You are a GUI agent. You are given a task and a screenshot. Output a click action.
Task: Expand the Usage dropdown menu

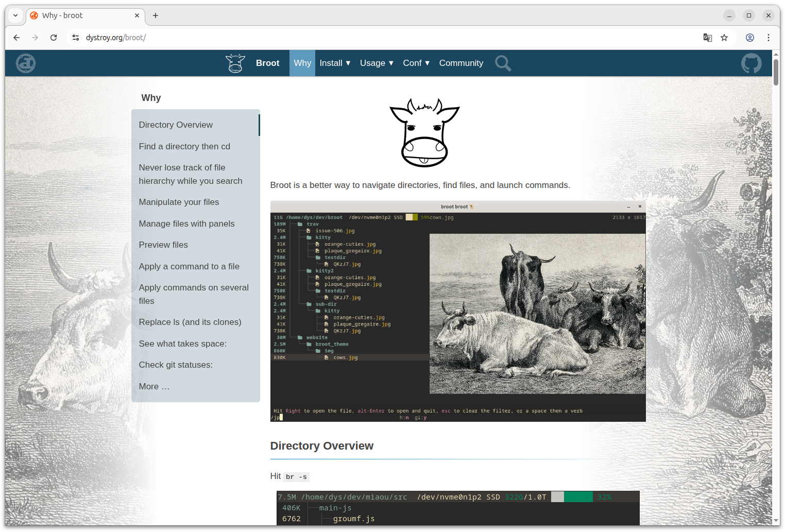(377, 63)
